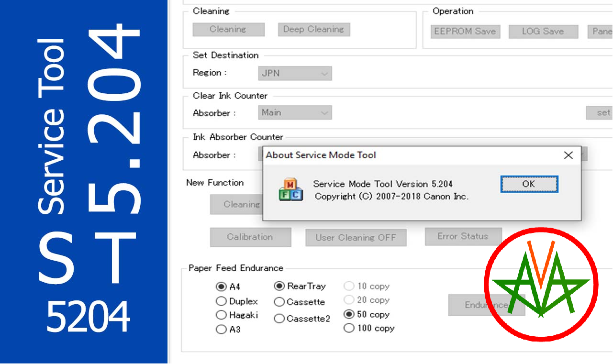Click the New Function Cleaning button
Viewport: 613px width, 364px height.
tap(236, 205)
